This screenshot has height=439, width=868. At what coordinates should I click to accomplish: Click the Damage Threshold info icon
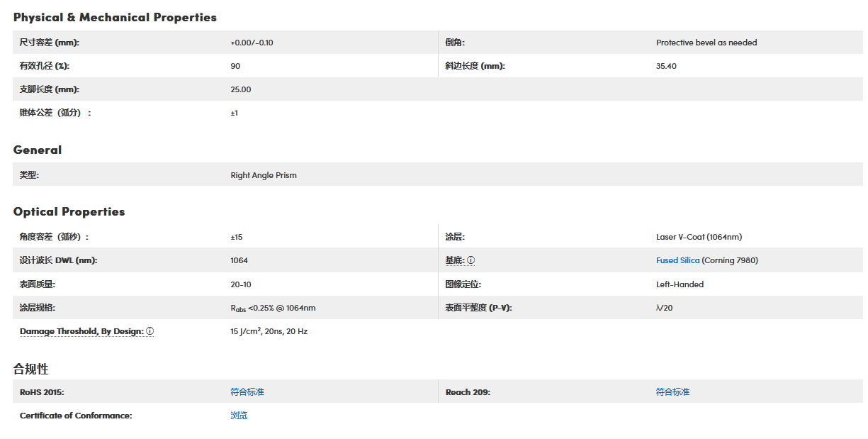point(150,331)
